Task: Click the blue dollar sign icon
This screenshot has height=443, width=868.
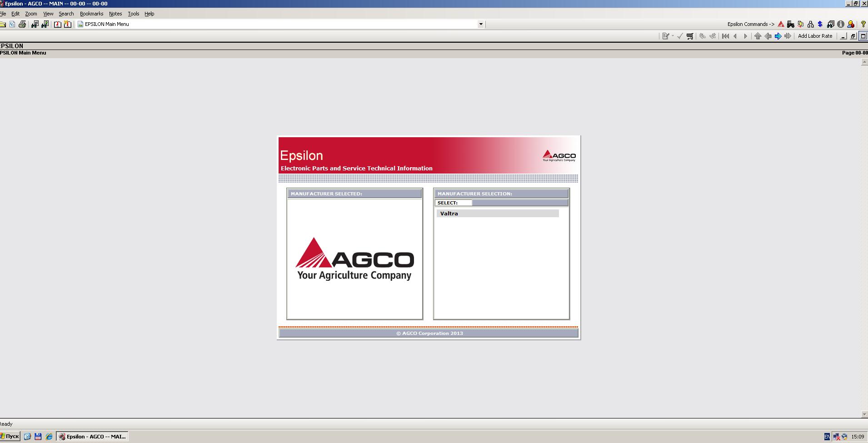Action: point(820,24)
